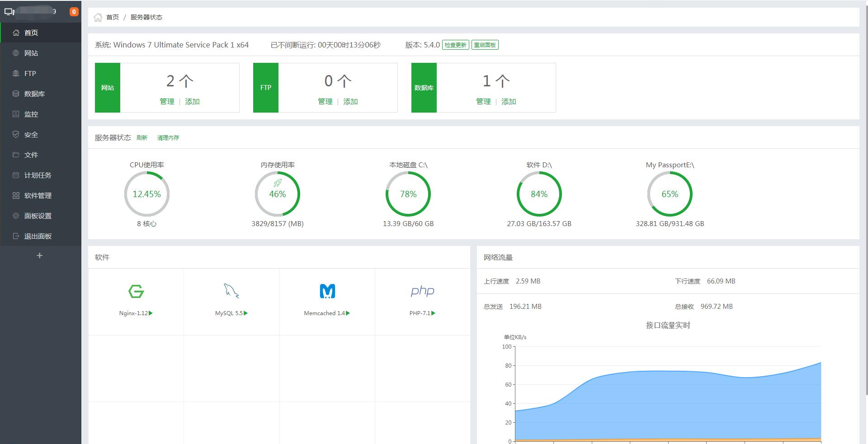The image size is (868, 444).
Task: Click the folder icon next to 文件
Action: pos(16,155)
